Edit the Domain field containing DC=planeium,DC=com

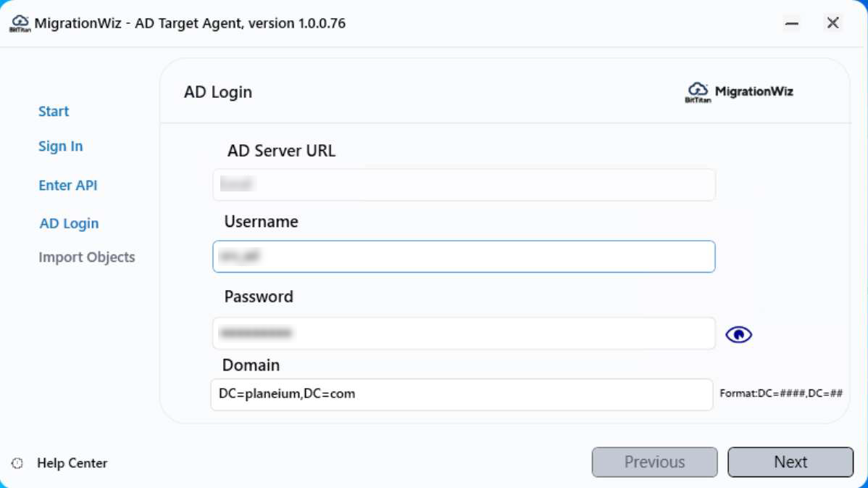[x=463, y=394]
